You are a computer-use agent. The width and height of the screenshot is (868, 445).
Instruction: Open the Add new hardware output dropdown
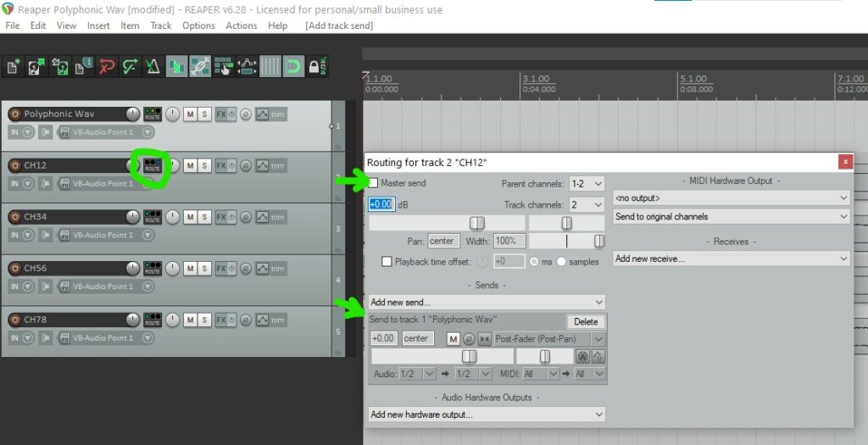[487, 414]
